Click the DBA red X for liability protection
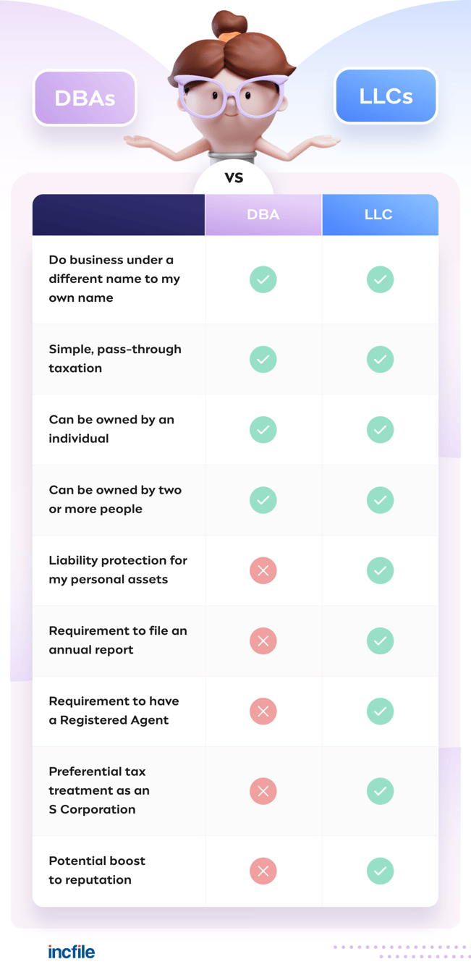The width and height of the screenshot is (471, 980). 263,570
